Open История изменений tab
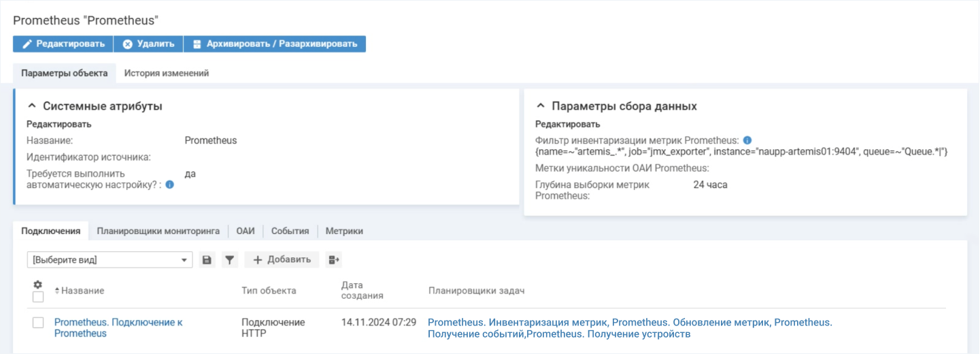Screen dimensions: 980x354 [167, 74]
